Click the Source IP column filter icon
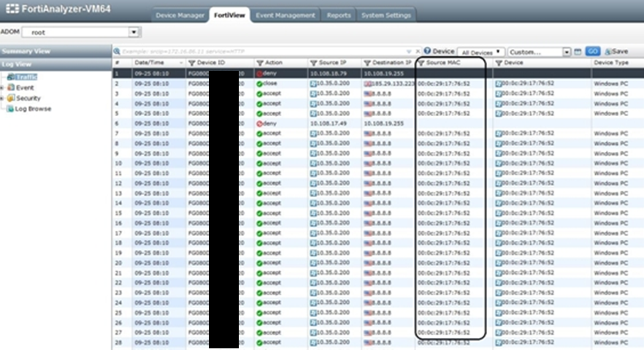 [x=314, y=63]
